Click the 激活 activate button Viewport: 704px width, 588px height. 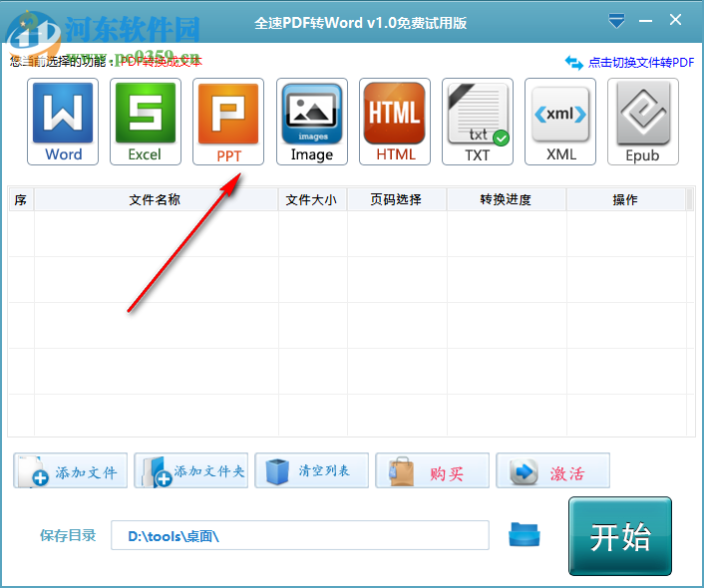pos(552,470)
